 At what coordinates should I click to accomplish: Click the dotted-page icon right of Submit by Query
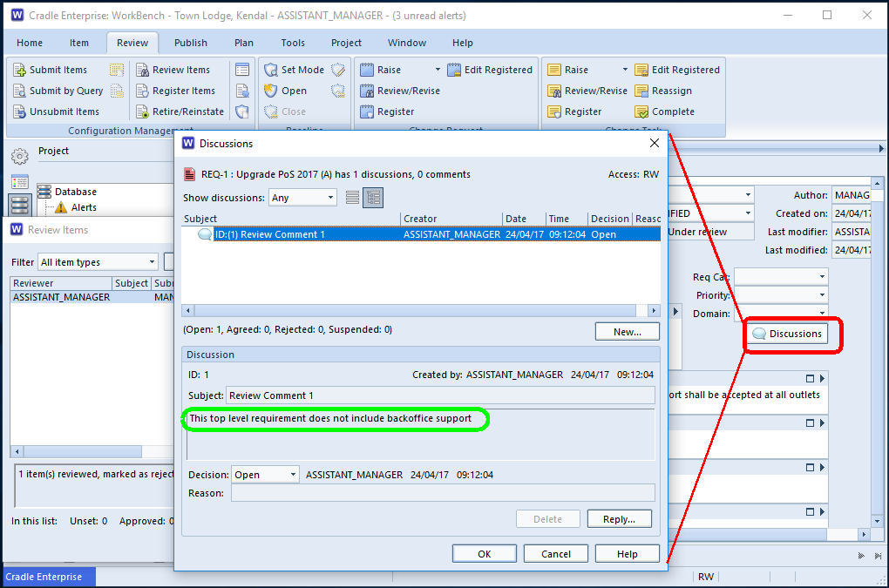(x=117, y=91)
